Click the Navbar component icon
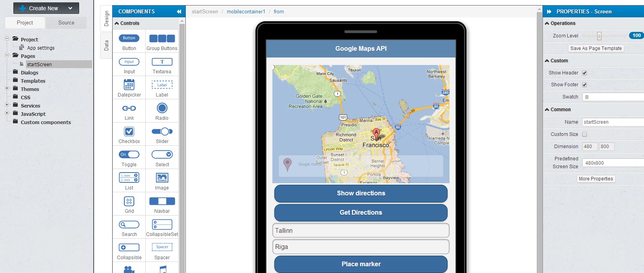The image size is (644, 273). pos(162,201)
